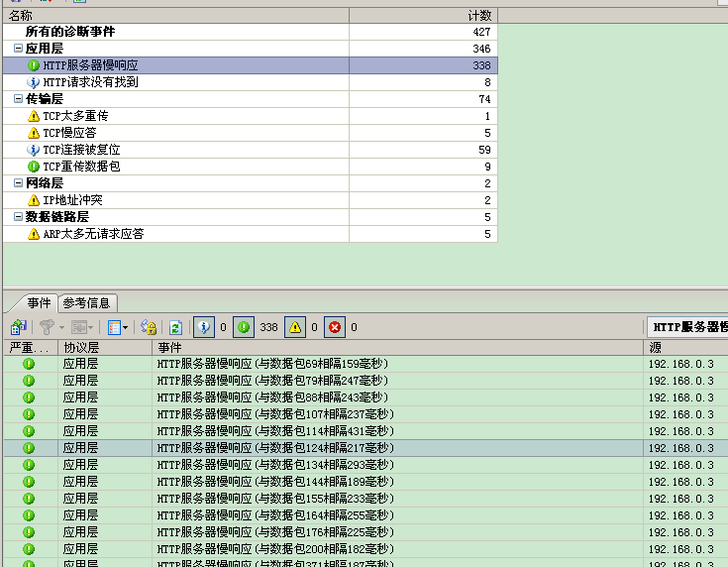Click the display options list icon
This screenshot has height=567, width=728.
pyautogui.click(x=114, y=327)
